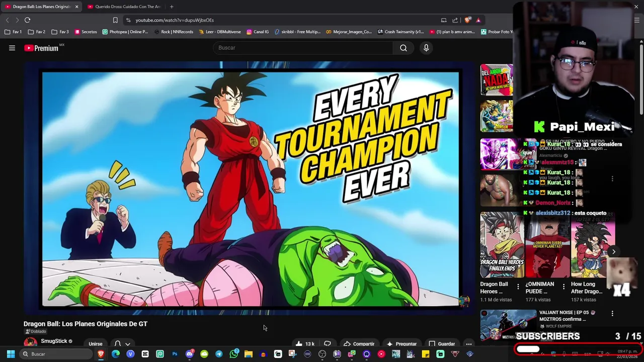
Task: Open a new browser tab
Action: [172, 7]
